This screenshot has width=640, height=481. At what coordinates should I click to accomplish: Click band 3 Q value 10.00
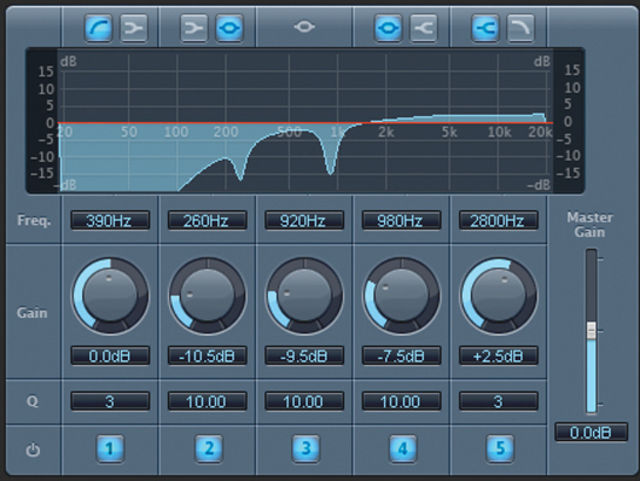click(304, 401)
